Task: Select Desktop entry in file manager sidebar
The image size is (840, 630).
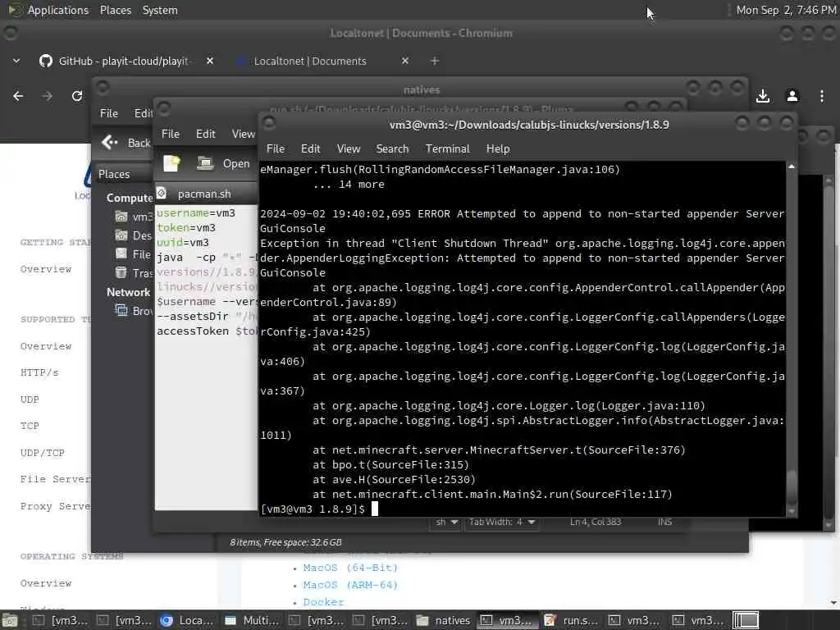Action: pos(135,235)
